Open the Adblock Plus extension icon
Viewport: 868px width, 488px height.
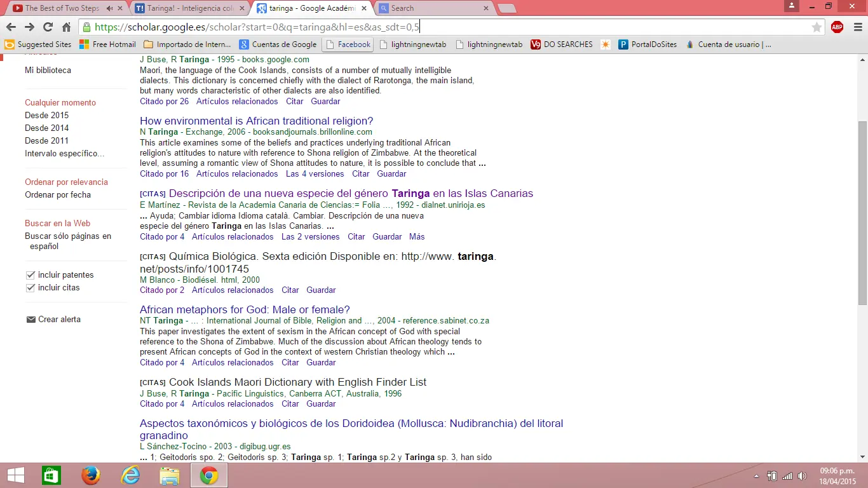pyautogui.click(x=837, y=27)
